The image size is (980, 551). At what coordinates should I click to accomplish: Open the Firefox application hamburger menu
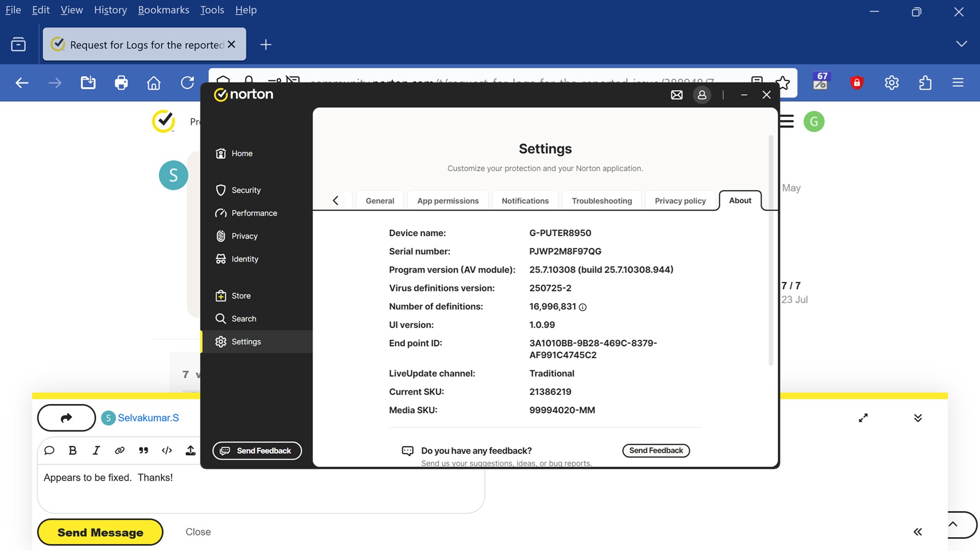tap(958, 83)
